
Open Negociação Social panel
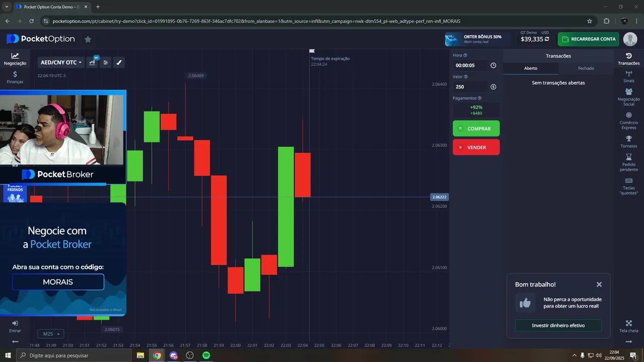[x=628, y=97]
